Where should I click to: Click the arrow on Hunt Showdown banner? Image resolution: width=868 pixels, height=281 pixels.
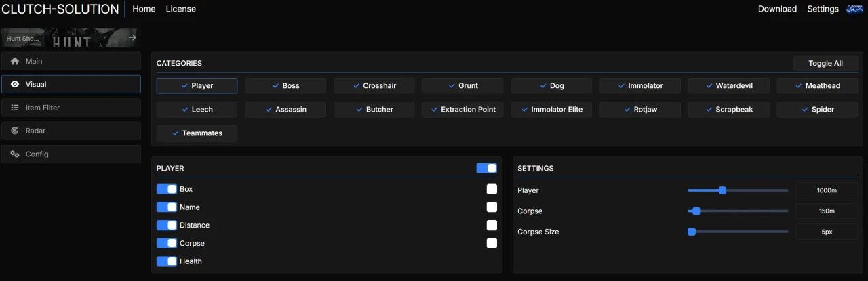pyautogui.click(x=132, y=38)
